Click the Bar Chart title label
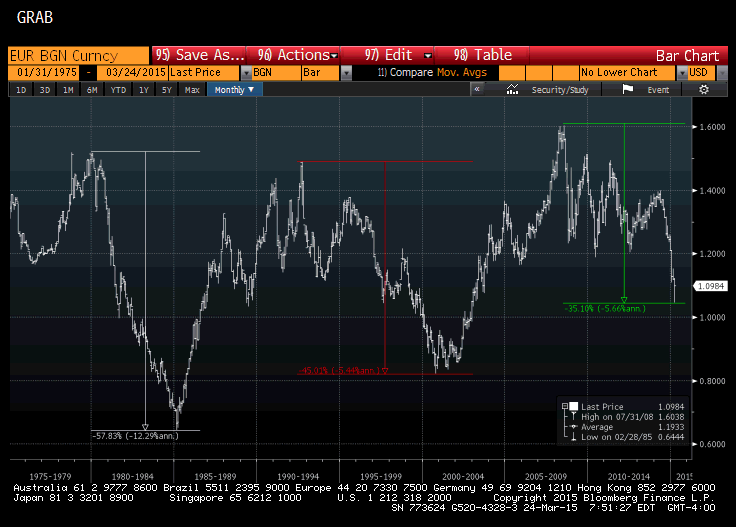This screenshot has height=527, width=736. tap(687, 56)
